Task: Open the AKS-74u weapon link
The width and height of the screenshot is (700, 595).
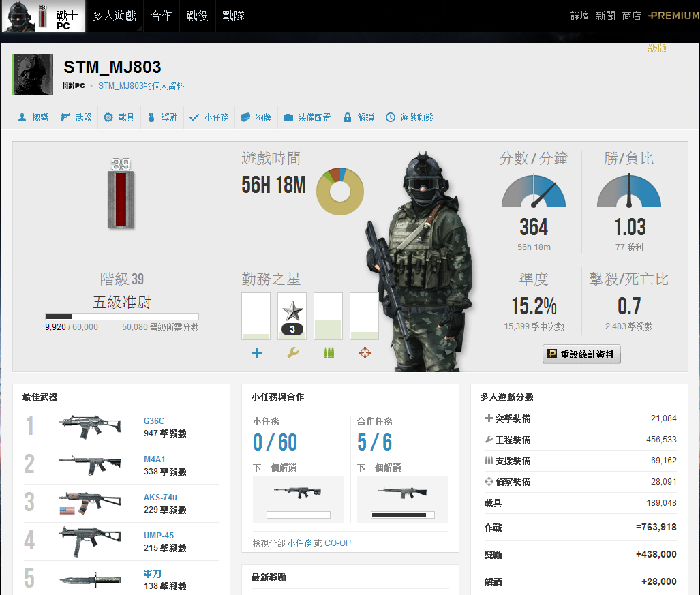Action: 160,498
